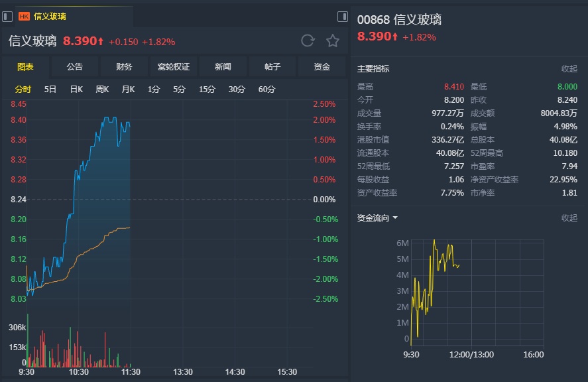This screenshot has height=382, width=588.
Task: Open the 窝轮权证 tab
Action: point(174,67)
